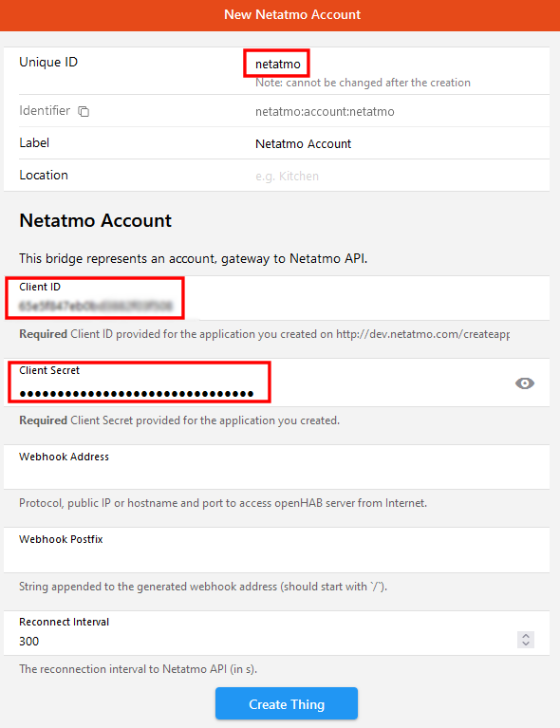
Task: Reveal the Client Secret with eye icon
Action: point(525,383)
